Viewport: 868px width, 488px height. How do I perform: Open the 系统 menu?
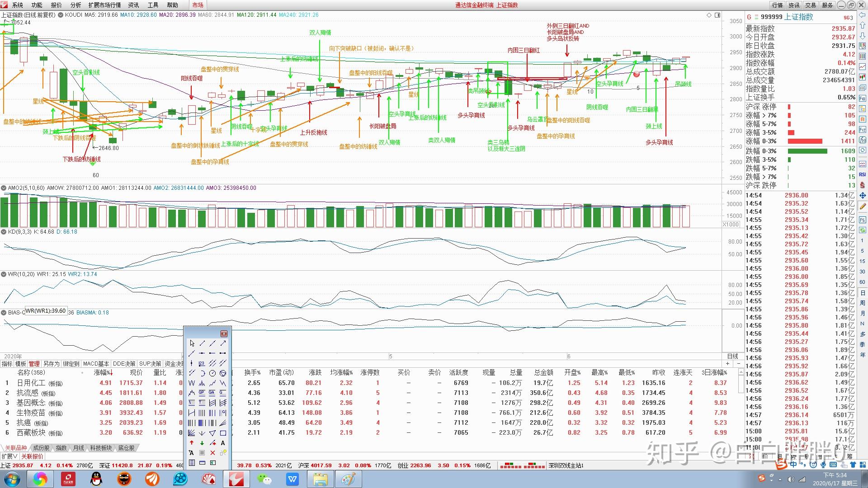click(x=18, y=5)
